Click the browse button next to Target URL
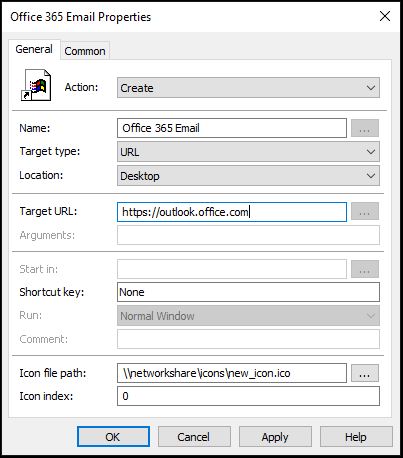Image resolution: width=403 pixels, height=458 pixels. coord(365,211)
